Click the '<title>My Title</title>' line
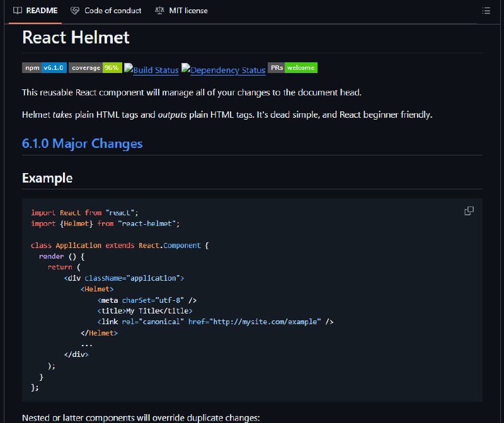Viewport: 504px width, 423px height. [x=145, y=311]
